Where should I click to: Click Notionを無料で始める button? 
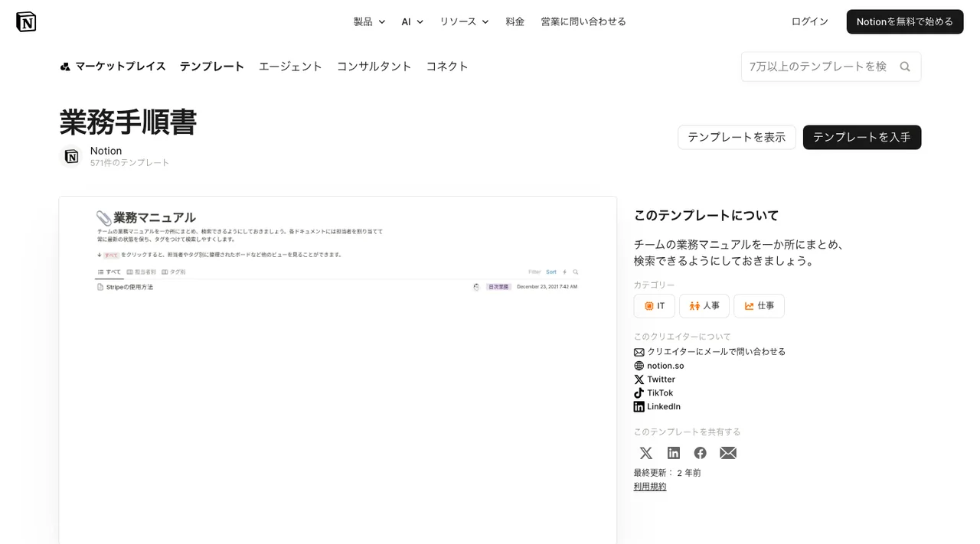905,21
